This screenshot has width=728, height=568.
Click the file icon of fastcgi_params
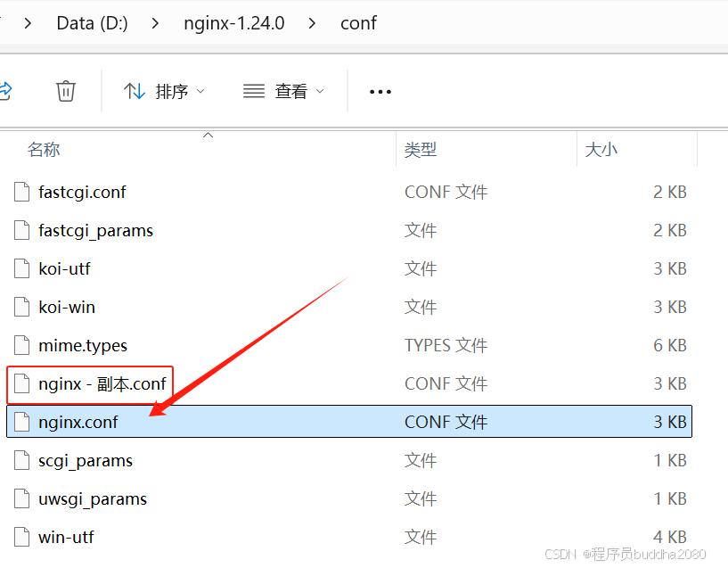21,230
